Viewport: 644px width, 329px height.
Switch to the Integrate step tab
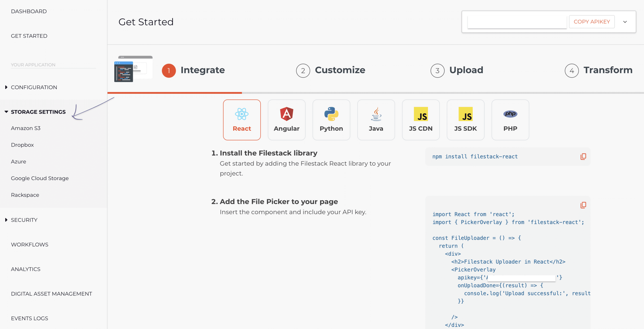point(203,70)
